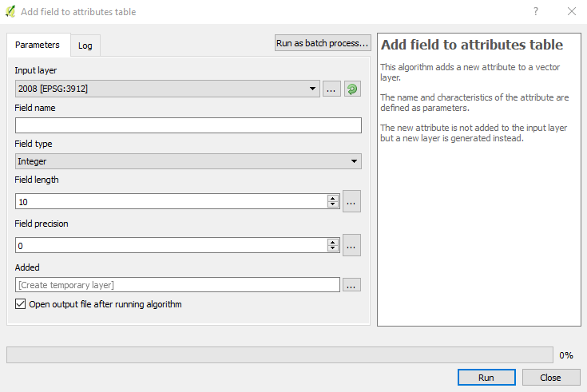Open input layer browse ellipsis button
This screenshot has height=392, width=587.
coord(331,89)
